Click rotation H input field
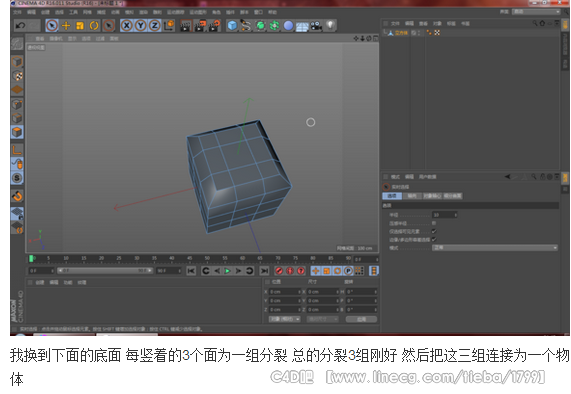Viewport: 571px width, 394px height. click(362, 292)
